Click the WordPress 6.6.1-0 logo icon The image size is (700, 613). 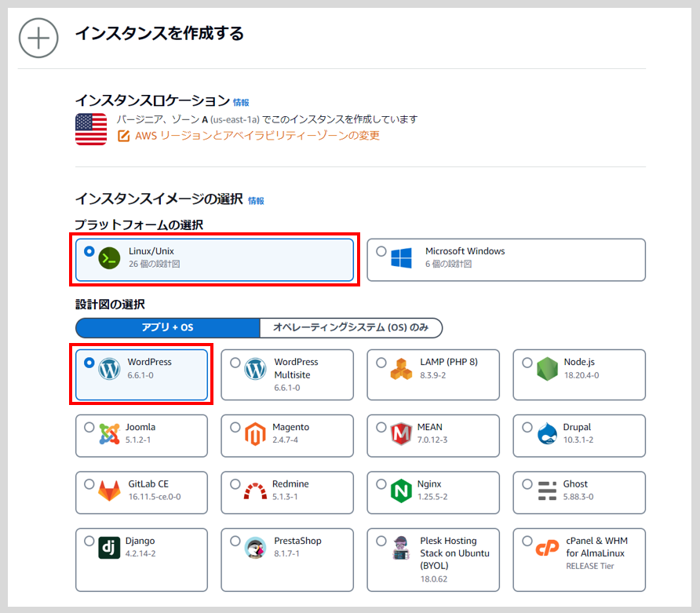109,369
